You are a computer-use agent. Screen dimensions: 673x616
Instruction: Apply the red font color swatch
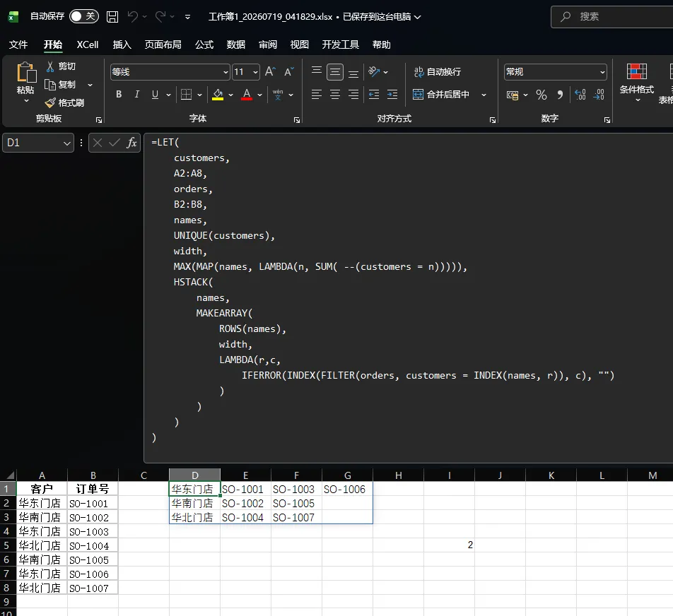(246, 95)
